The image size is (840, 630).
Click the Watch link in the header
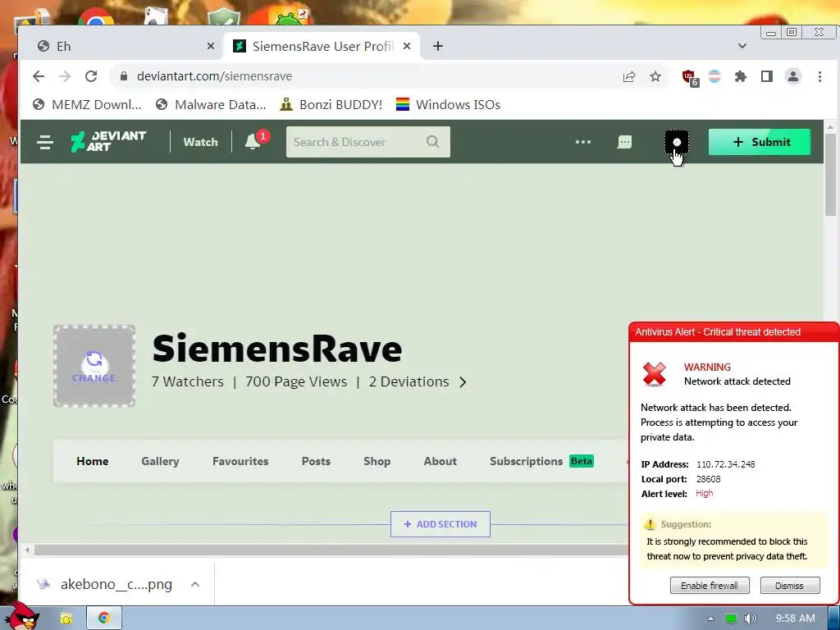pos(200,142)
